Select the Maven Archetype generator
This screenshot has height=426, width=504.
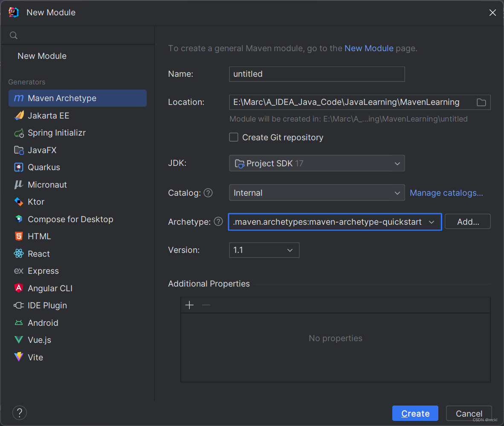click(x=78, y=98)
